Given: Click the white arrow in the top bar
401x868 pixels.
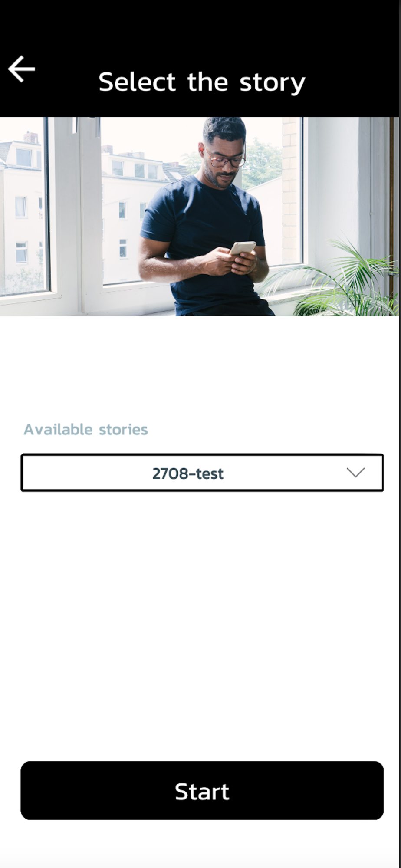Looking at the screenshot, I should [21, 69].
